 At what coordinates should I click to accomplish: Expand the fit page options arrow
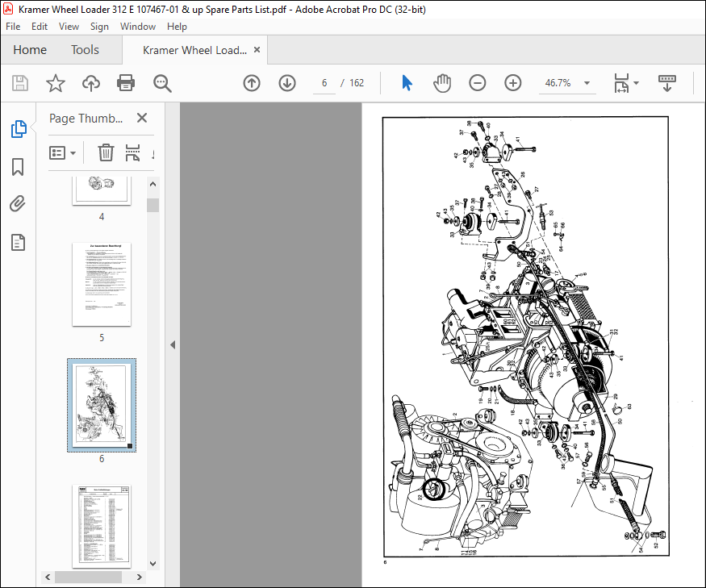(x=637, y=83)
